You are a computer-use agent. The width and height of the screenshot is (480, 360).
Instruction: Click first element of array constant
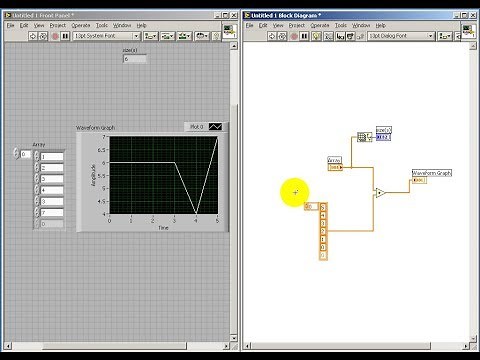(x=323, y=207)
